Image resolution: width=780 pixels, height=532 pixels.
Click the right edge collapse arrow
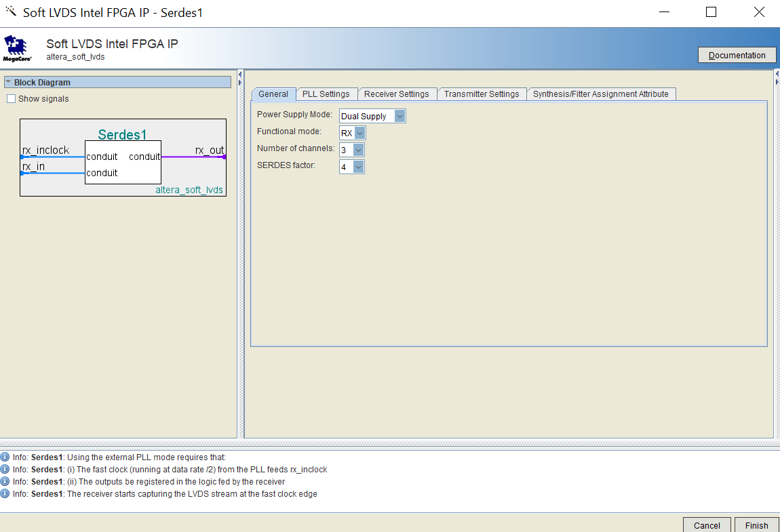(777, 75)
